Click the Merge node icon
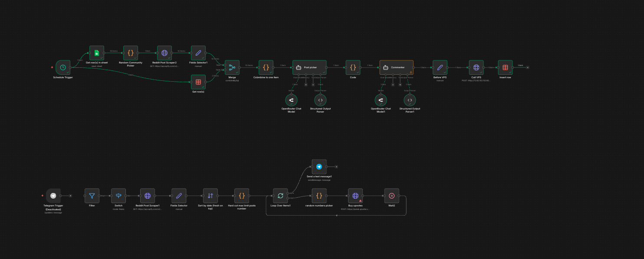644x259 pixels. (232, 67)
